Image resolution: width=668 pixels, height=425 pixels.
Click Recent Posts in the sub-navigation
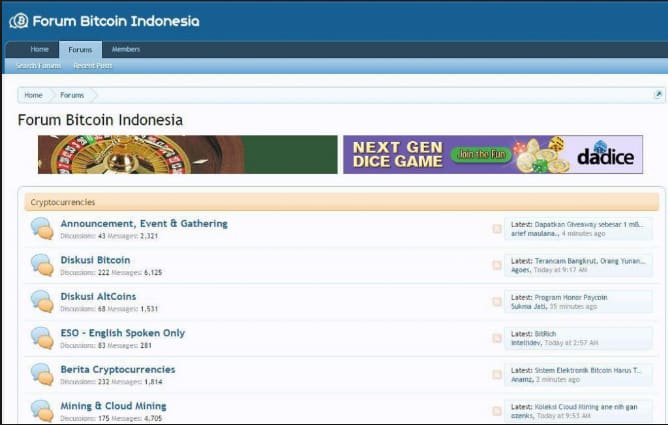(92, 66)
